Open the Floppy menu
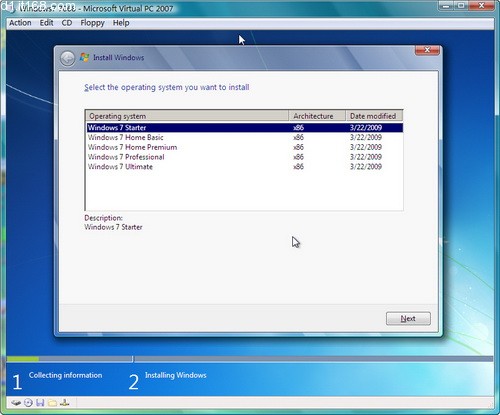500x415 pixels. (x=92, y=23)
